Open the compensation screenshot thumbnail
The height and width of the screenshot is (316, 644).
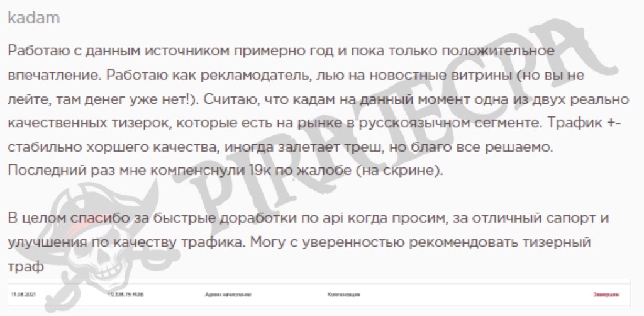tap(319, 295)
